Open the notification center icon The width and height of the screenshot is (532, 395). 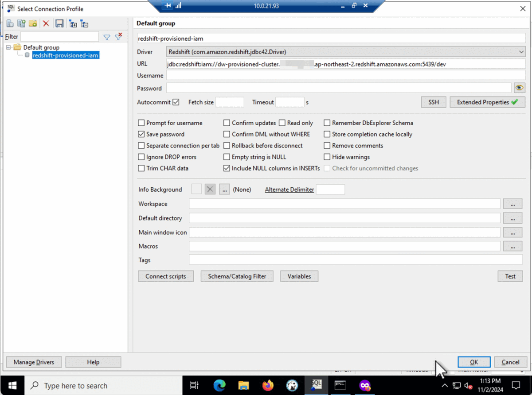coord(516,386)
